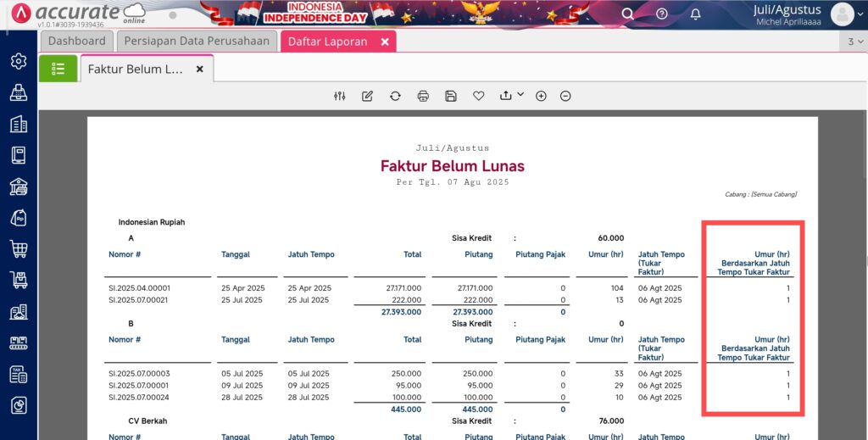868x440 pixels.
Task: Click invoice SI.2025.07.00021
Action: click(138, 300)
